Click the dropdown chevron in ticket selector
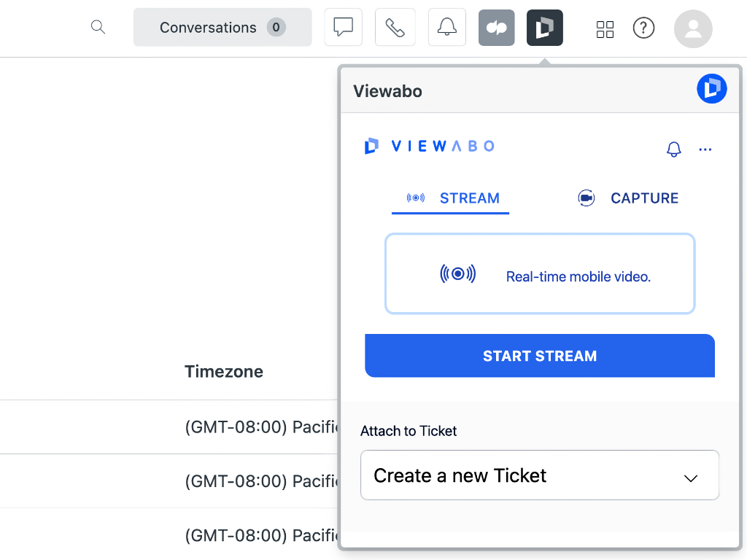The height and width of the screenshot is (560, 747). [x=690, y=478]
